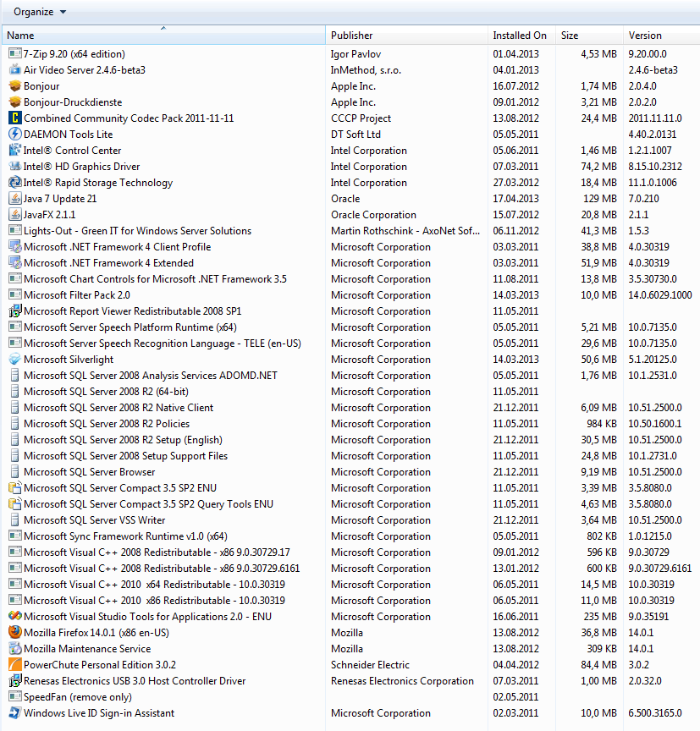Click the SQL Server Compact 3.5 SP2 ENU icon

pyautogui.click(x=15, y=488)
